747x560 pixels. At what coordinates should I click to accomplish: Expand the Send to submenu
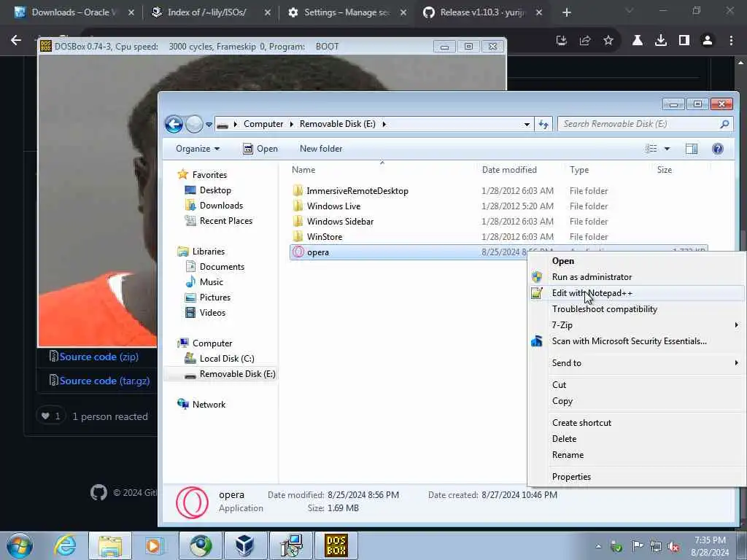pos(636,363)
